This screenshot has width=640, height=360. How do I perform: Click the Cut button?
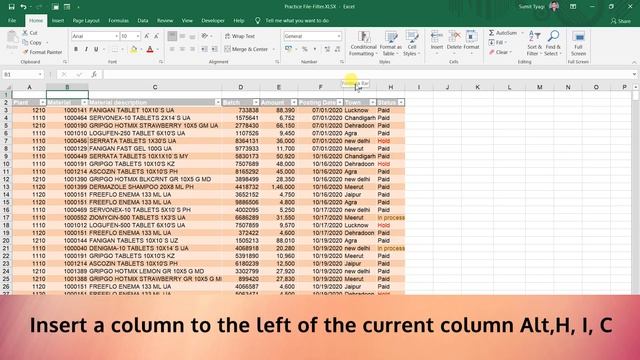click(30, 33)
